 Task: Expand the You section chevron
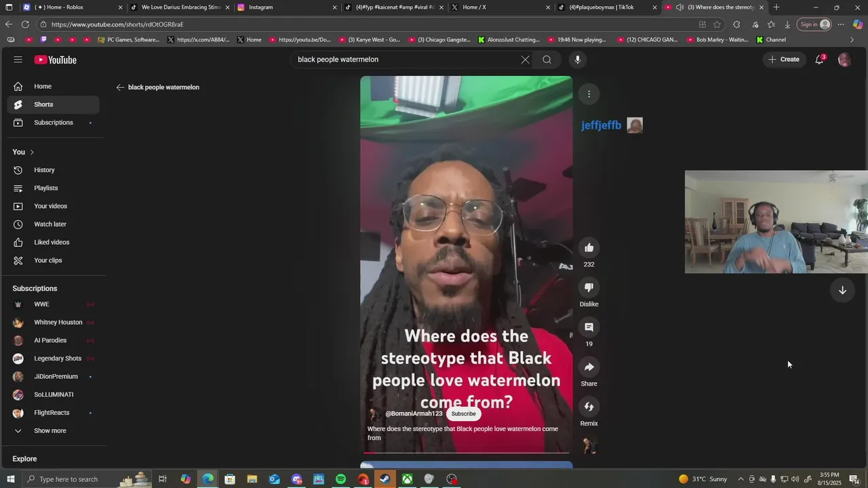point(32,152)
